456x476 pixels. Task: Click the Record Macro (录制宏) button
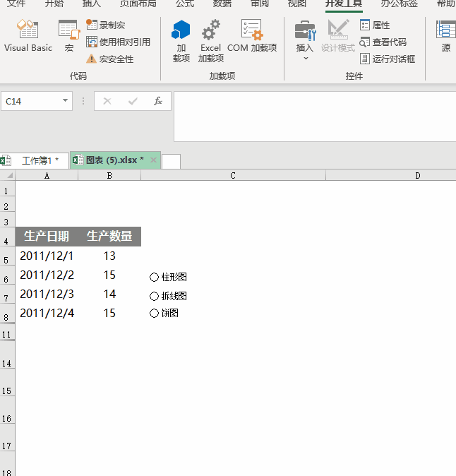[106, 25]
